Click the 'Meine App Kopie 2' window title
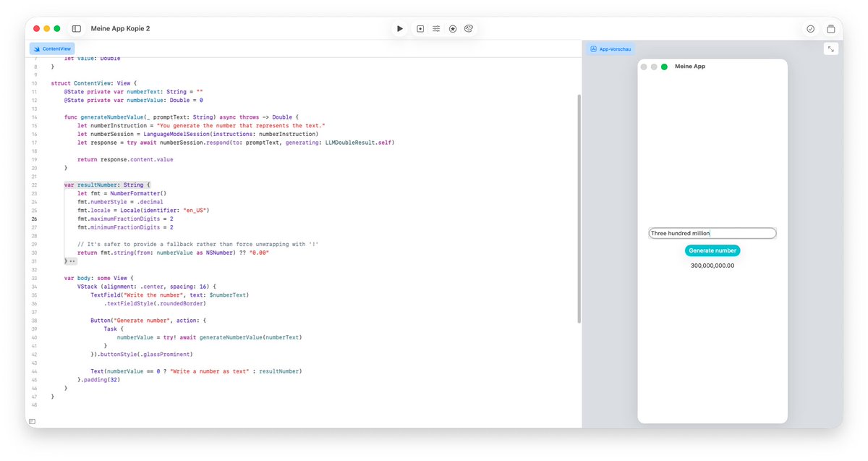Image resolution: width=868 pixels, height=461 pixels. coord(121,29)
